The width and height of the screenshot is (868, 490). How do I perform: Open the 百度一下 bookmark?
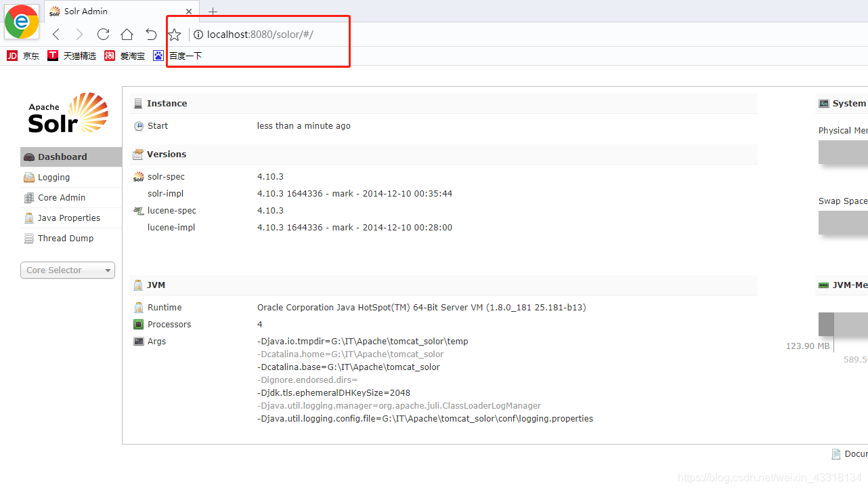pyautogui.click(x=177, y=56)
